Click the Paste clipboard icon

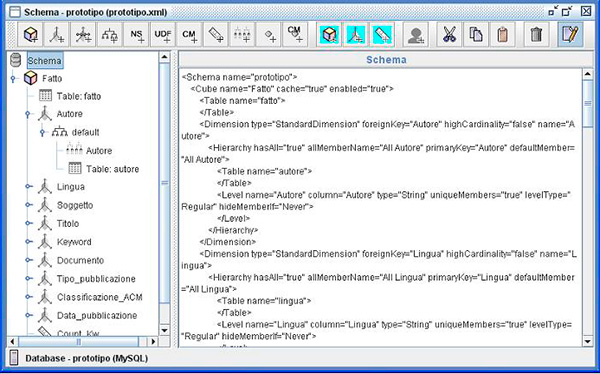[x=502, y=35]
